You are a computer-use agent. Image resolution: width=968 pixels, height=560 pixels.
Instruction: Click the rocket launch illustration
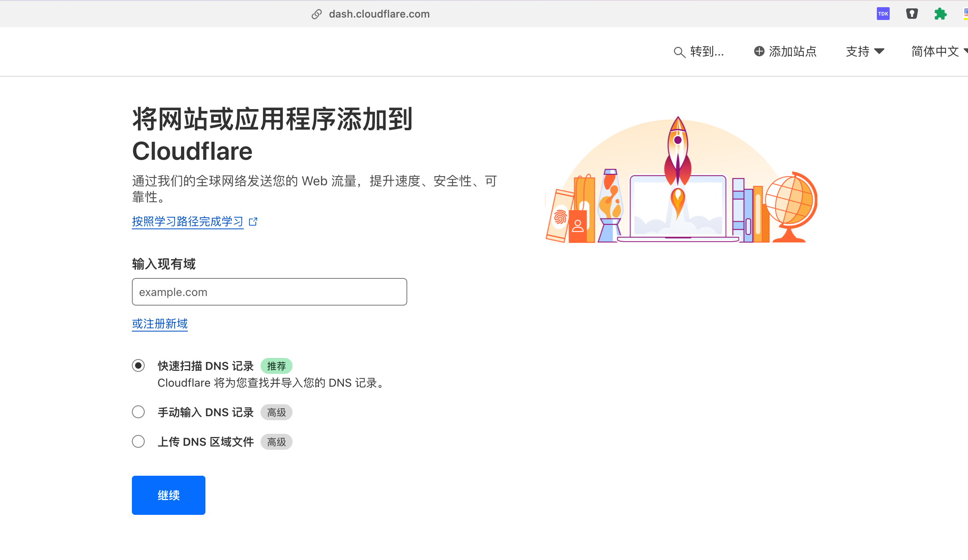(x=681, y=180)
